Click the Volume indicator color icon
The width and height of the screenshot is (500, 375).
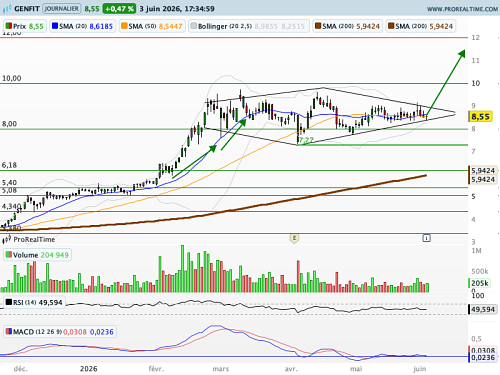click(9, 255)
